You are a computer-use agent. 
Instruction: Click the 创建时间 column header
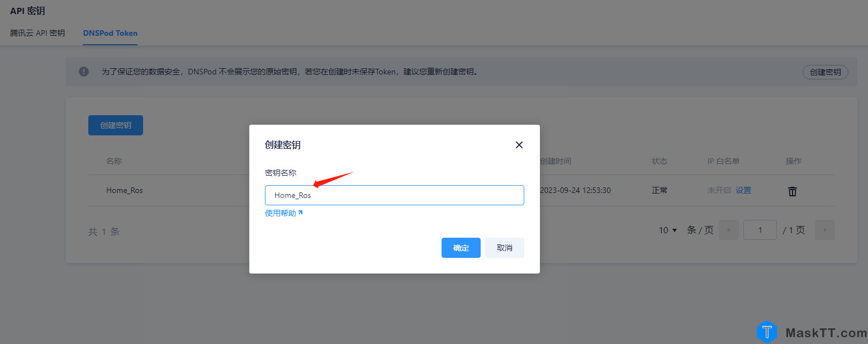click(x=556, y=161)
